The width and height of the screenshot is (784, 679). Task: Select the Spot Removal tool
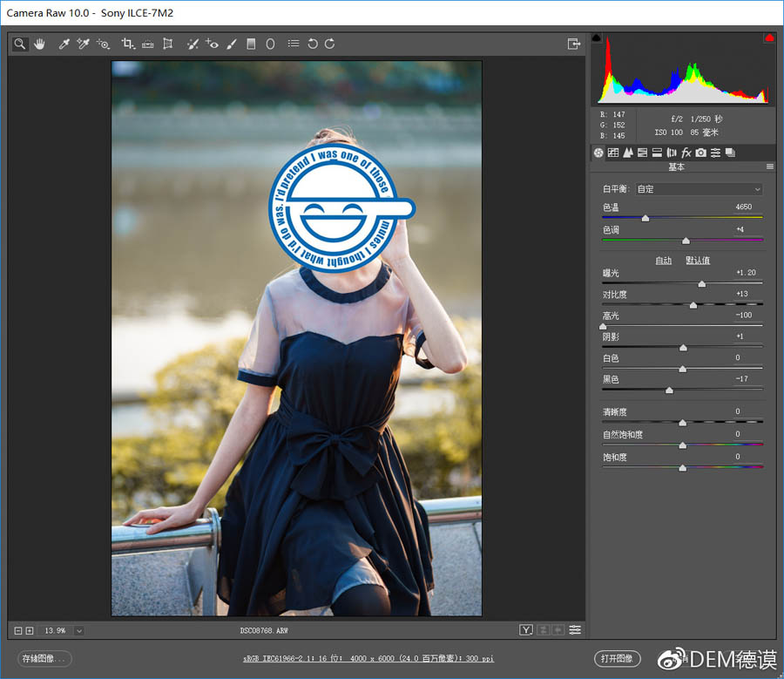coord(192,44)
